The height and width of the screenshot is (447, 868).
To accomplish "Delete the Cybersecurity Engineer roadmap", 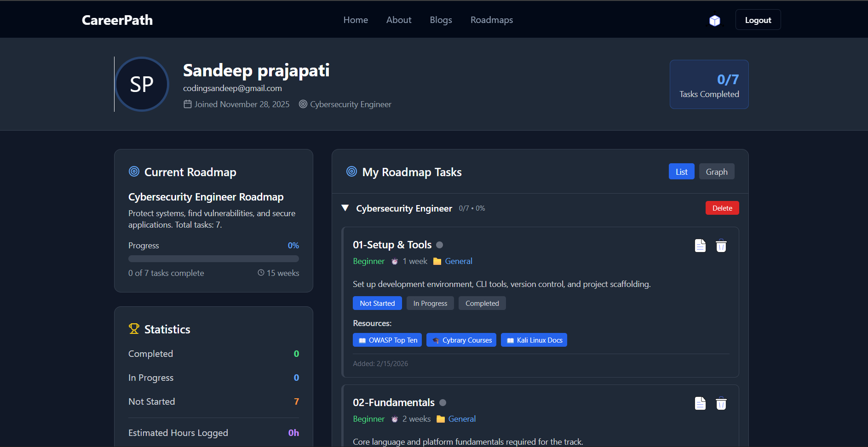I will tap(722, 208).
